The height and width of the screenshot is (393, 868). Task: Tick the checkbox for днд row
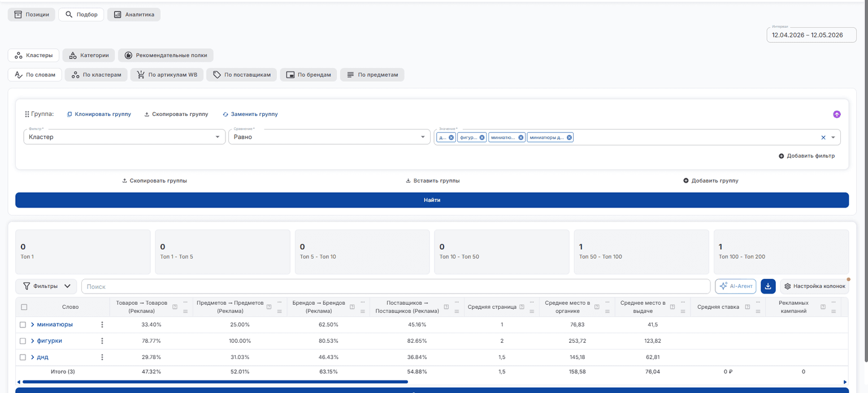click(23, 357)
